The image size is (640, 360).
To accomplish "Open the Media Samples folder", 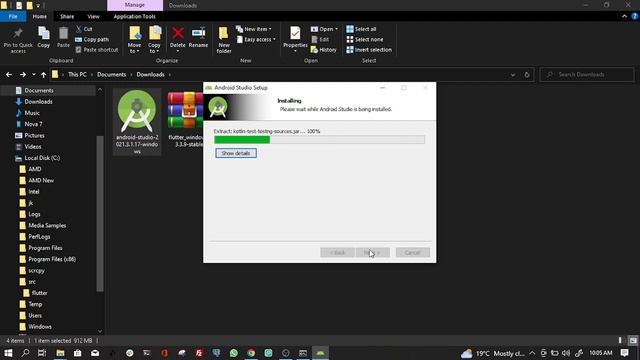I will (47, 225).
